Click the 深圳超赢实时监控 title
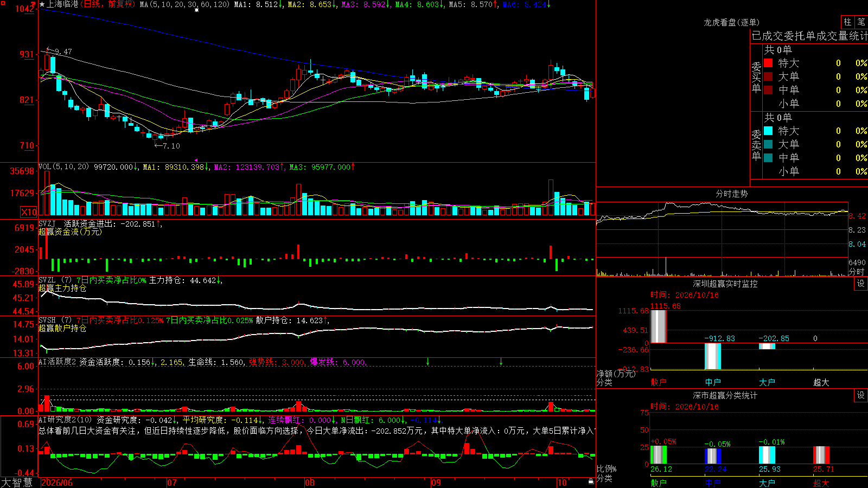The height and width of the screenshot is (488, 868). coord(725,284)
